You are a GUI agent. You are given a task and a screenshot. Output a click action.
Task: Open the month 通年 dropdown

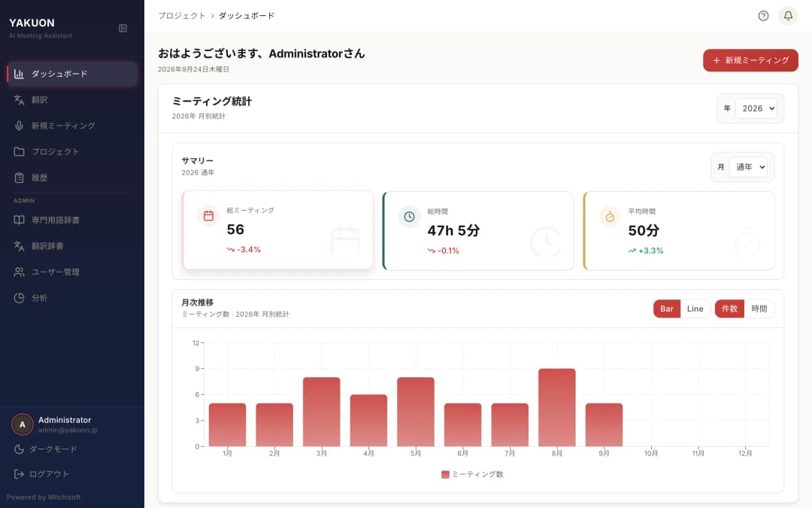click(748, 167)
